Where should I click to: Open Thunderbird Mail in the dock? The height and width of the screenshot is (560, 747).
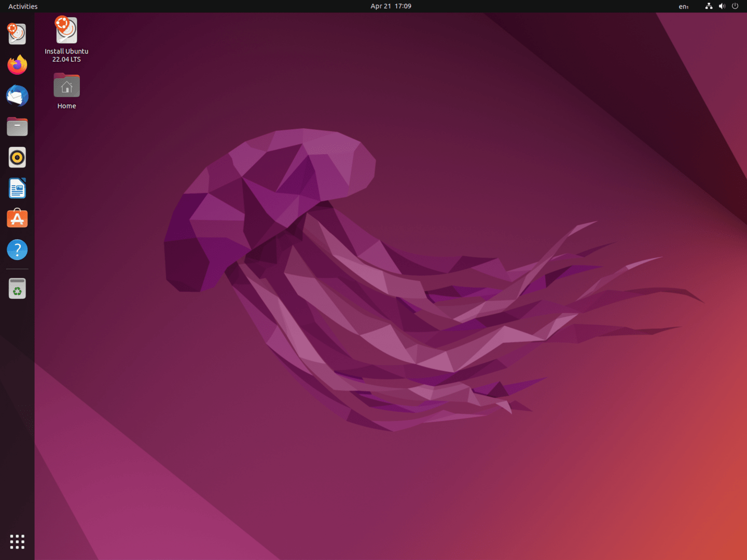tap(17, 96)
